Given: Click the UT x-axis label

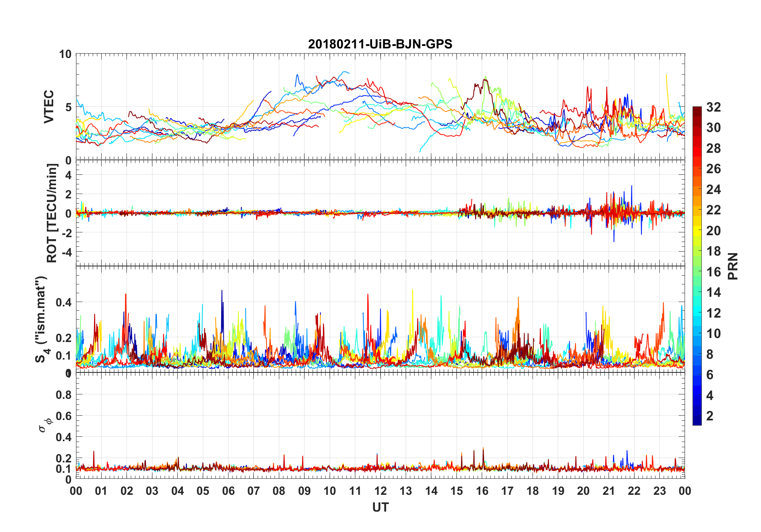Looking at the screenshot, I should (x=380, y=507).
